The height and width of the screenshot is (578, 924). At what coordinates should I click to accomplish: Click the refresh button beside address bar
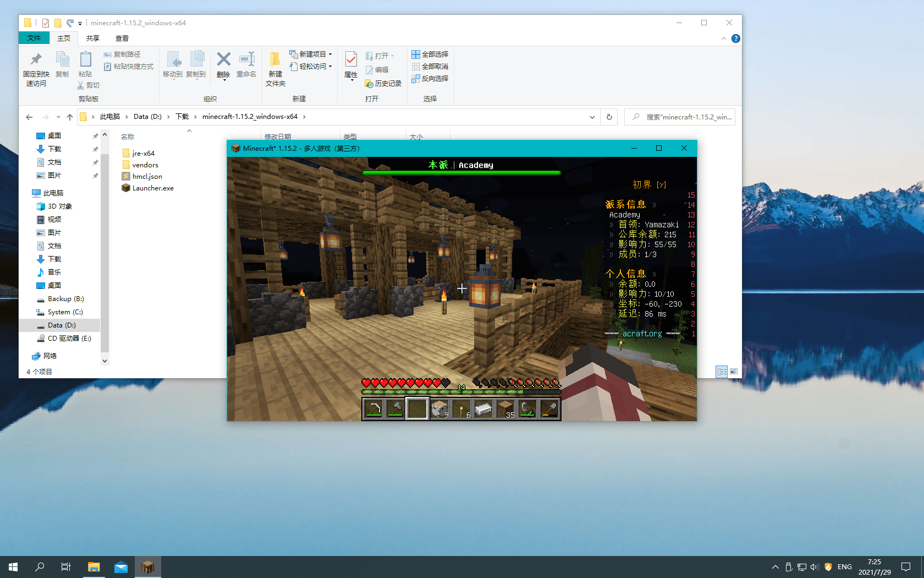coord(609,117)
